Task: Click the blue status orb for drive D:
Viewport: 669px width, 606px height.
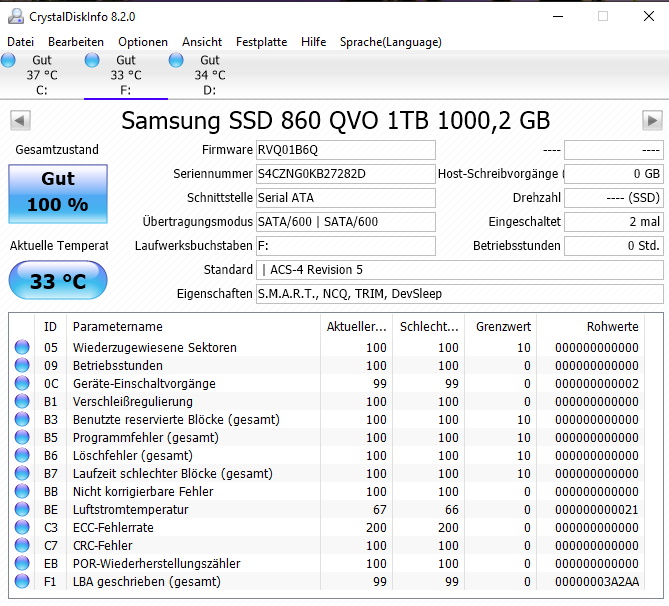Action: [176, 60]
